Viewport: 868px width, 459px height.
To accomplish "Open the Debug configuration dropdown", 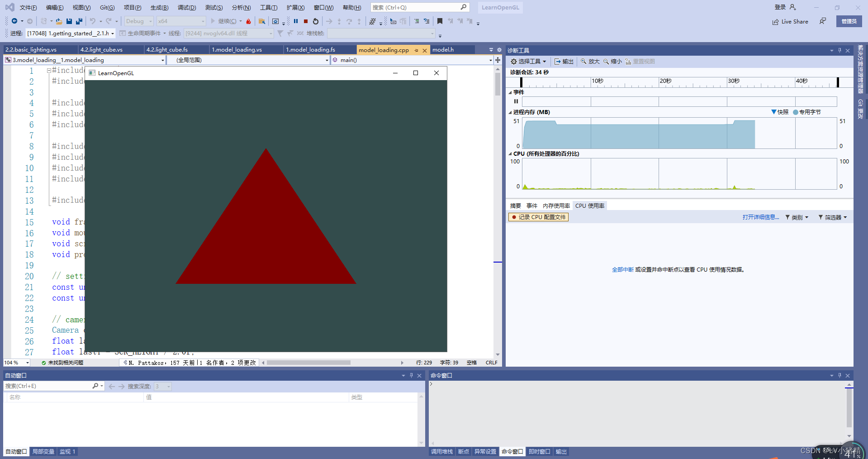I will pos(138,21).
